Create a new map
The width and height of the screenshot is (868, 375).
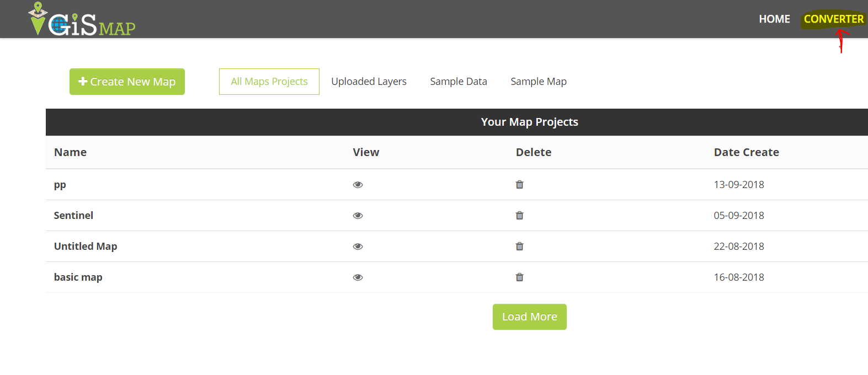(127, 82)
